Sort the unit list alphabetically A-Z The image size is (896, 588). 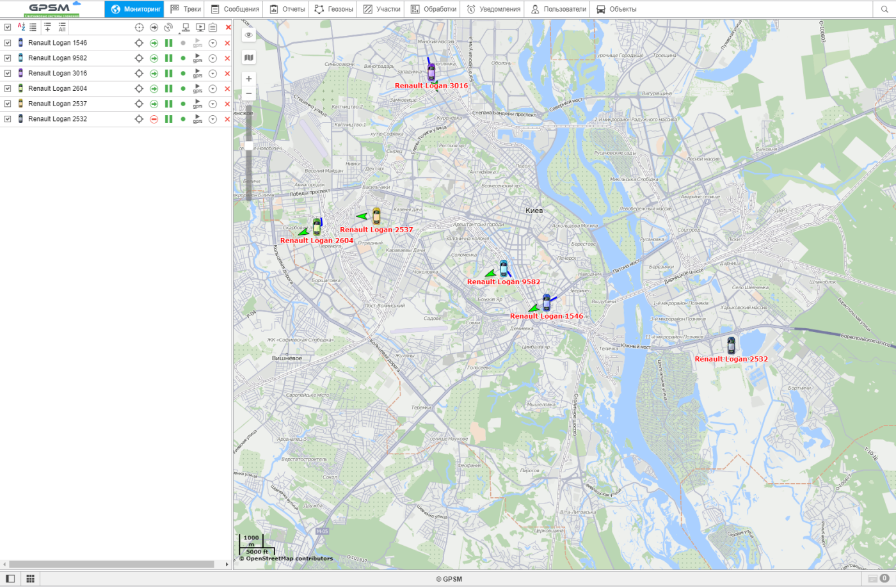(x=21, y=27)
